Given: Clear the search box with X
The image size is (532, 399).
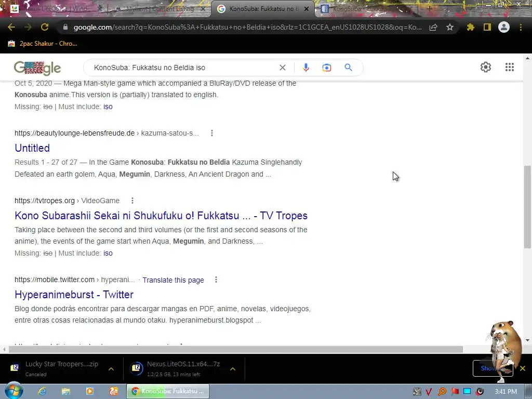Looking at the screenshot, I should click(282, 68).
